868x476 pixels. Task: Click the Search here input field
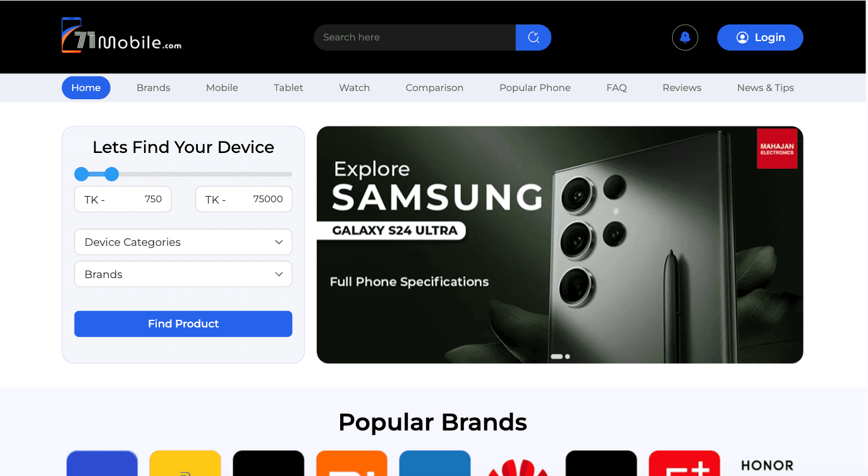415,37
